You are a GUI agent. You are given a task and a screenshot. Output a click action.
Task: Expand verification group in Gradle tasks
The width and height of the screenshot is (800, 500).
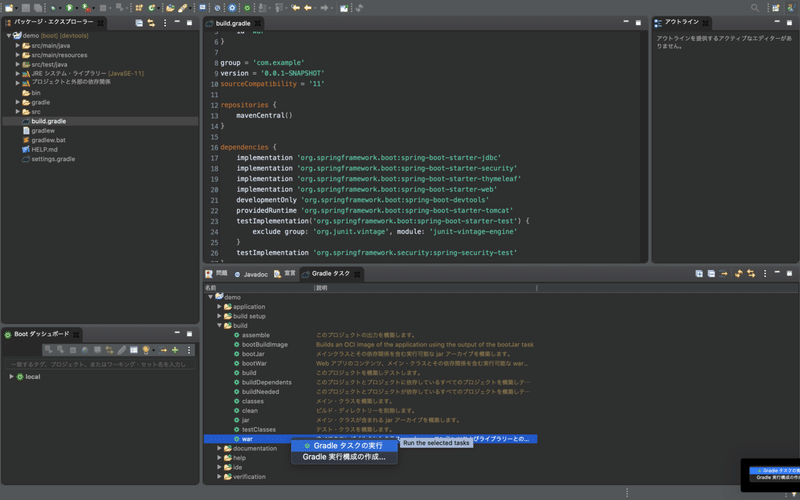point(219,477)
